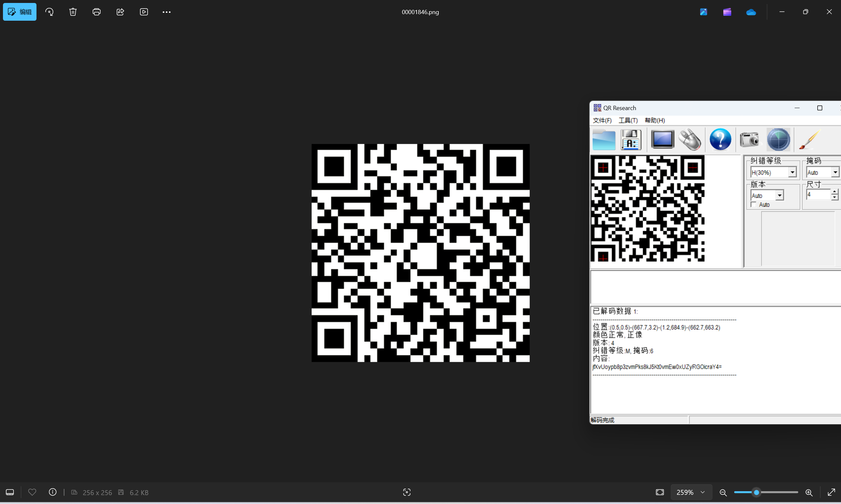Click the 256 x 256 dimensions text
The image size is (841, 504).
(97, 493)
